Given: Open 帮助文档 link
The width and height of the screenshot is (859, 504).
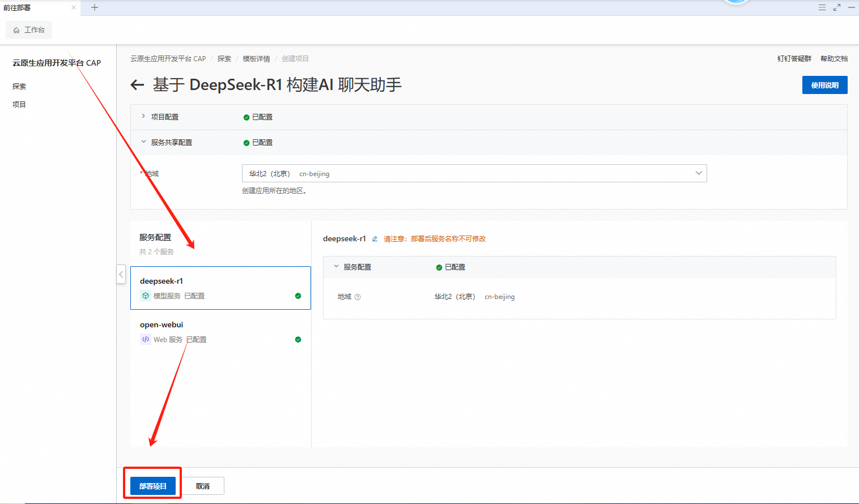Looking at the screenshot, I should point(834,59).
